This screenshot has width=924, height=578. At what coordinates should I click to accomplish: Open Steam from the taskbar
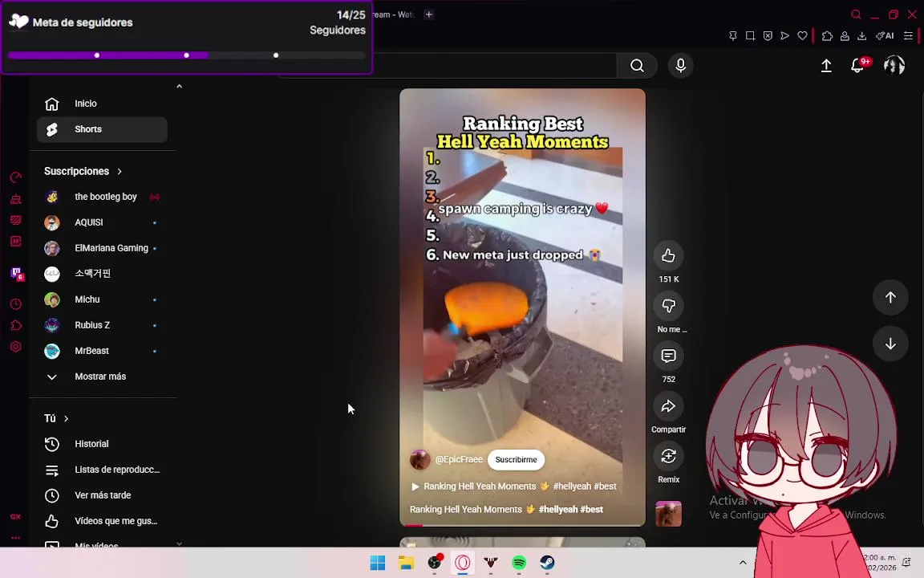[548, 563]
